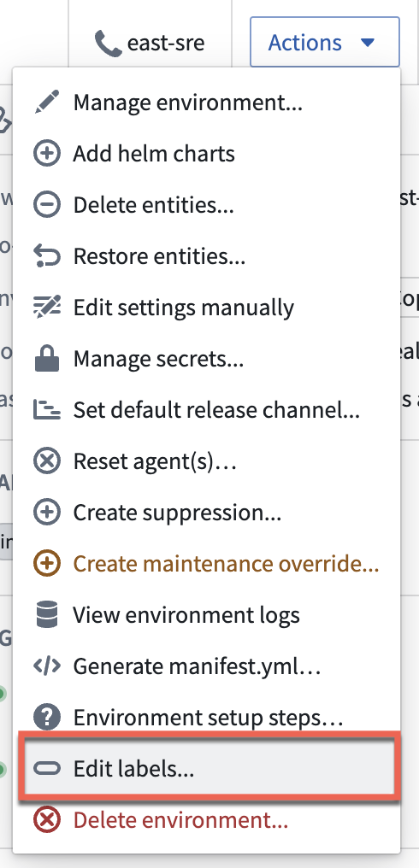
Task: Click the plus circle icon for Create suppression
Action: click(47, 513)
